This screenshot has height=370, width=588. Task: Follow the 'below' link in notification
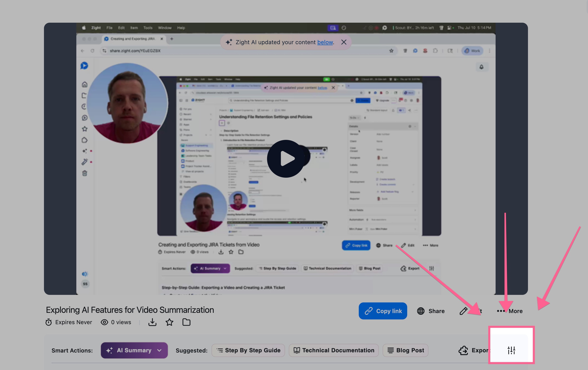pyautogui.click(x=325, y=42)
